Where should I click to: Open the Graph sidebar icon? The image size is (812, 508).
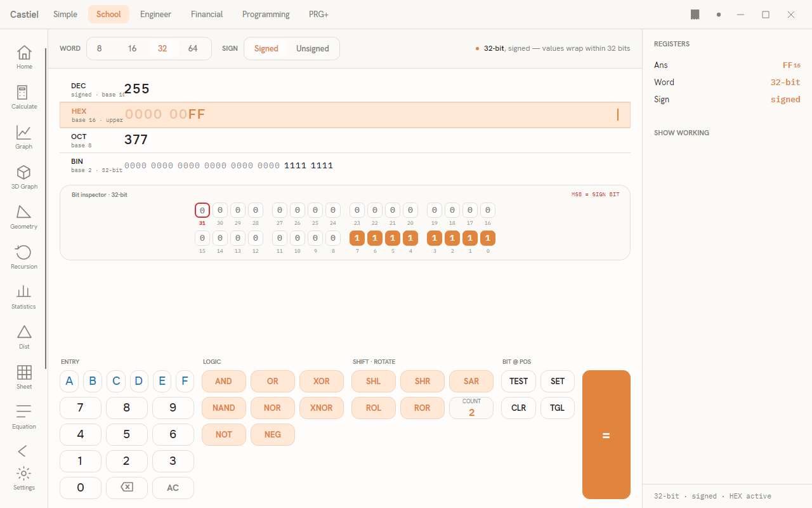pyautogui.click(x=24, y=137)
